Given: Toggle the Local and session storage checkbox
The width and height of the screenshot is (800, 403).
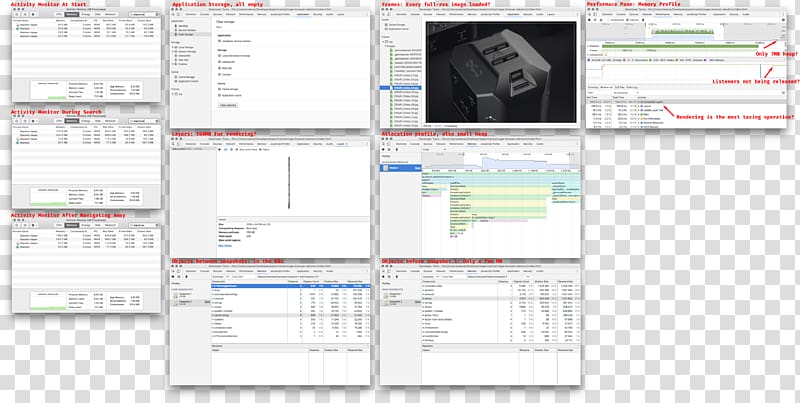Looking at the screenshot, I should point(219,55).
